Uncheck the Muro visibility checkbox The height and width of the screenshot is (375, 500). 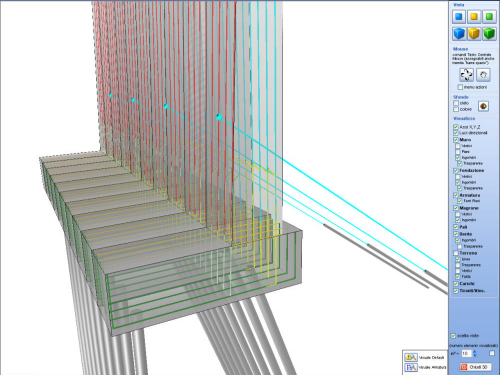(x=456, y=140)
